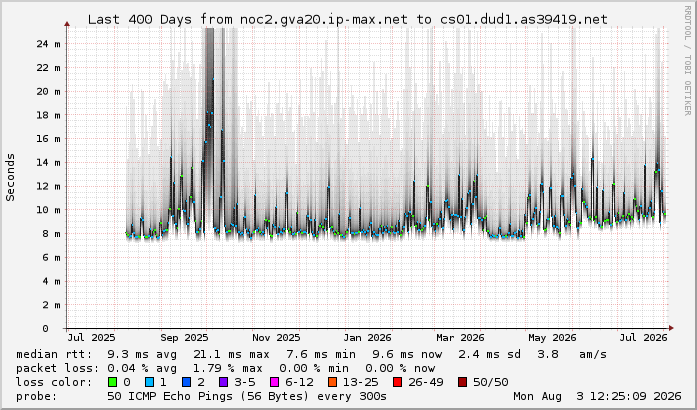Click the '0.04 % avg' packet loss value
Viewport: 697px width, 410px height.
(x=142, y=368)
